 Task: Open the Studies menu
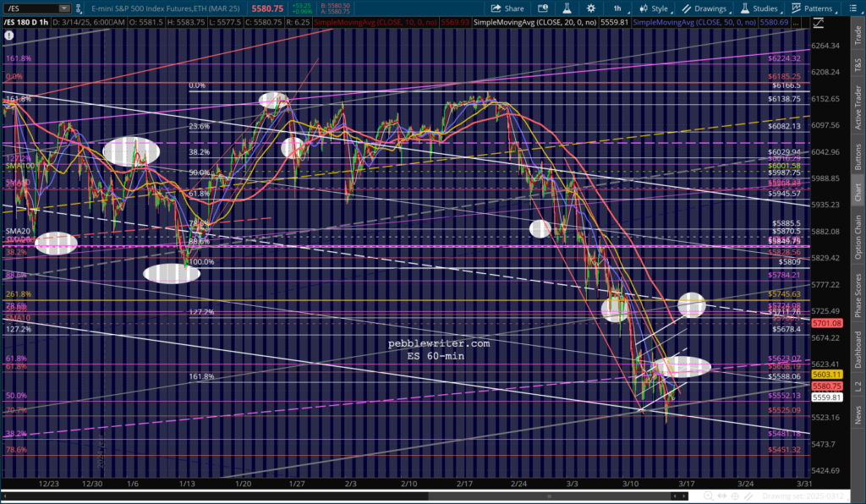760,8
